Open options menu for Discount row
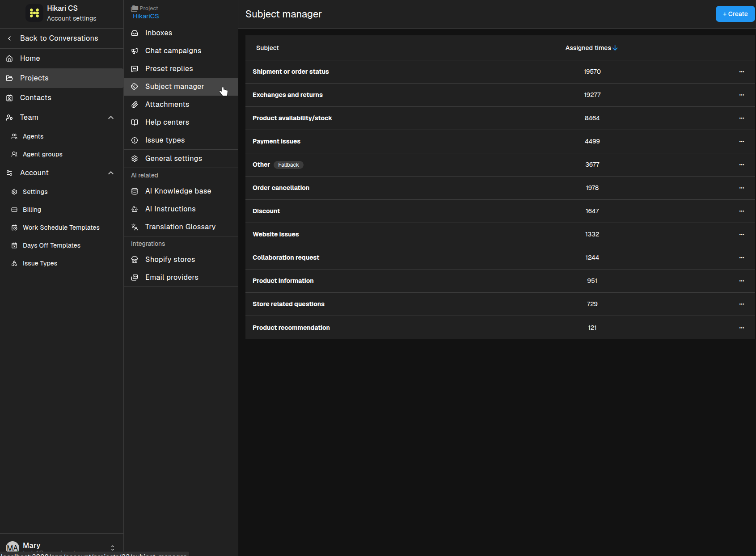This screenshot has width=756, height=556. point(742,211)
